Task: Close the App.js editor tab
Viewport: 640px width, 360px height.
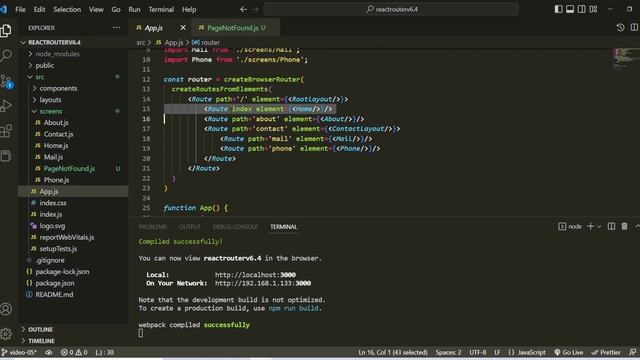Action: click(183, 27)
